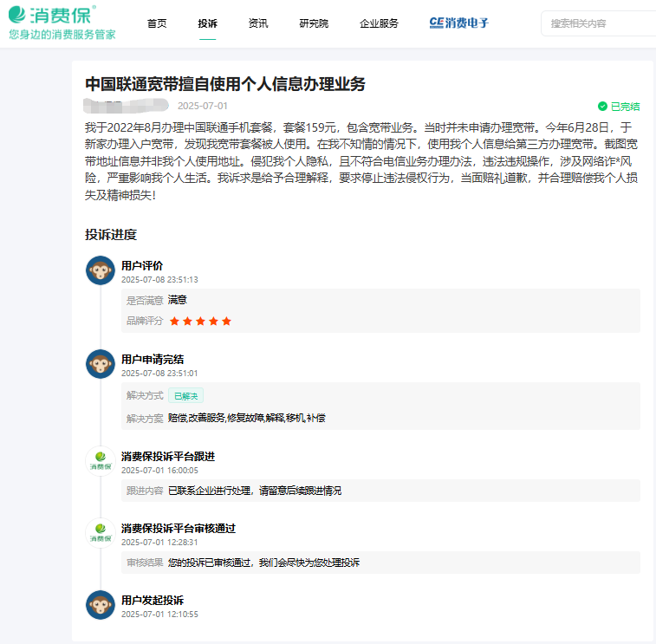Click the green 已解决 tag

pyautogui.click(x=185, y=395)
